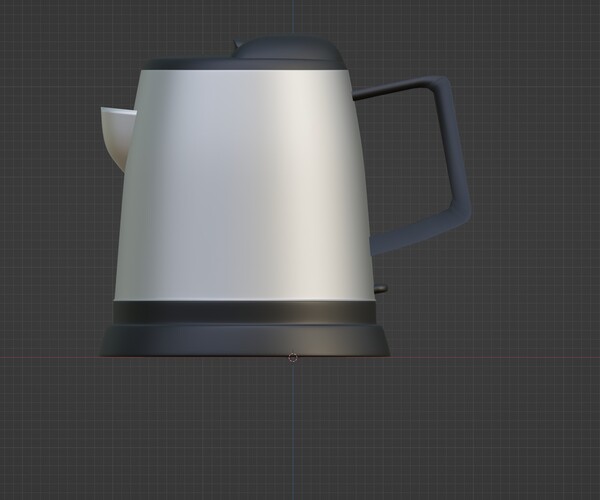Click the silver kettle body
The height and width of the screenshot is (500, 600).
(x=245, y=184)
